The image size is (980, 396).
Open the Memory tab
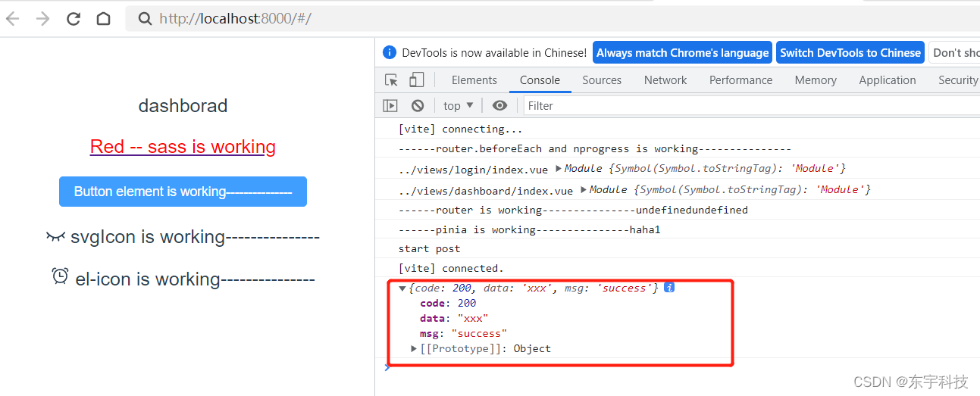(x=816, y=80)
